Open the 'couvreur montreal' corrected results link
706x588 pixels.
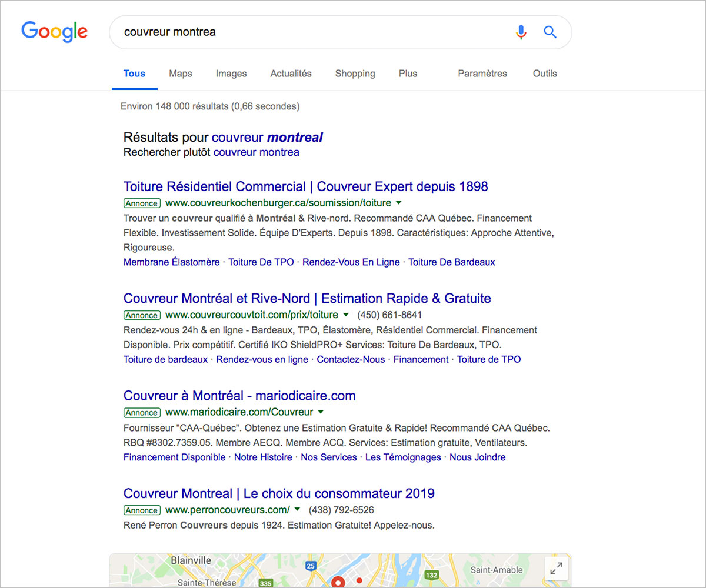pyautogui.click(x=268, y=137)
